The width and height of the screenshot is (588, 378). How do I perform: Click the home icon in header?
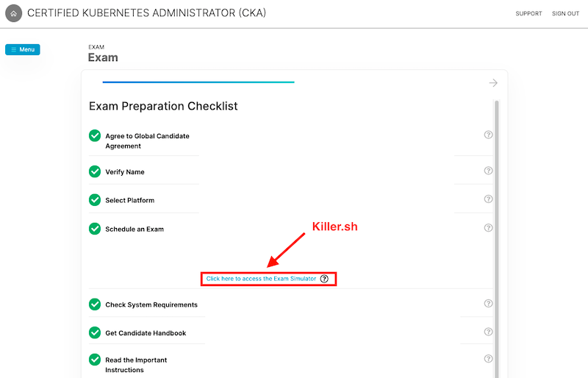13,13
